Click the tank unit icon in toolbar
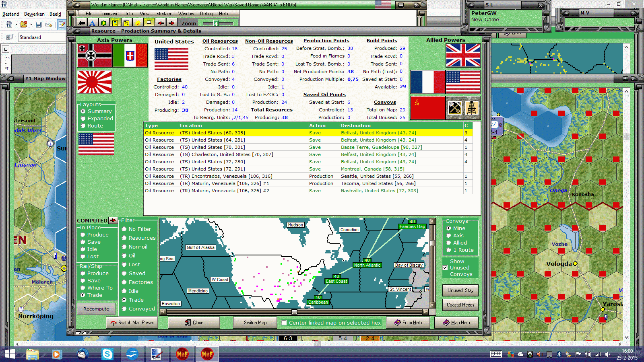644x362 pixels. tap(82, 23)
